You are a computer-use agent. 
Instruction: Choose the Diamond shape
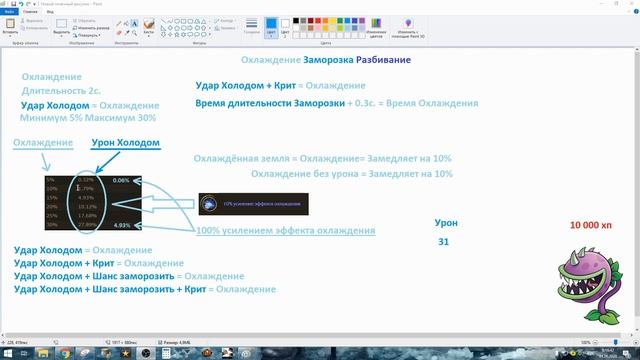[x=170, y=28]
